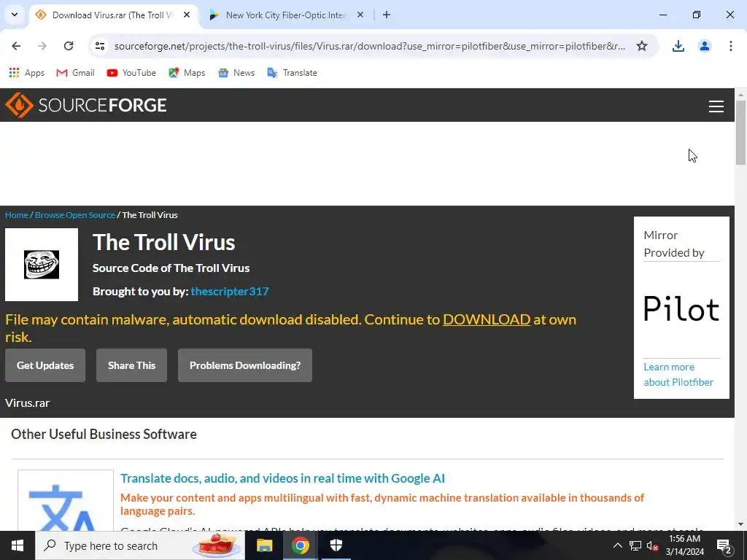Viewport: 747px width, 560px height.
Task: Click Problems Downloading? button
Action: [245, 365]
